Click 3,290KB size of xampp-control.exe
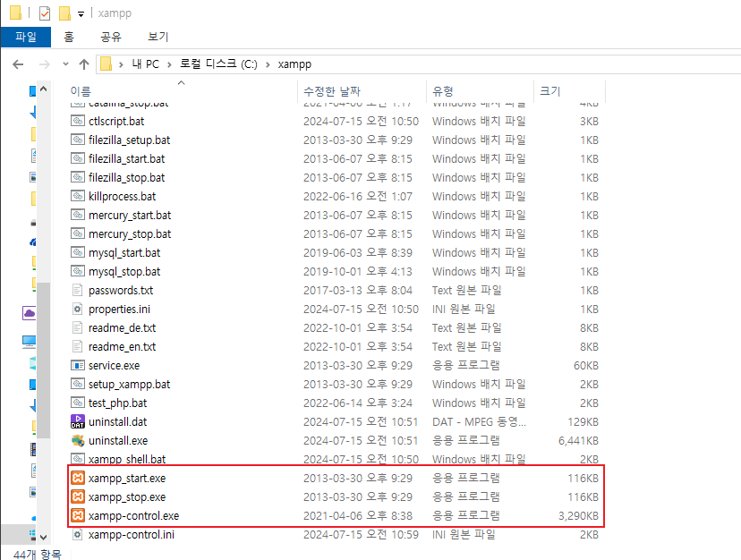Image resolution: width=741 pixels, height=560 pixels. (x=578, y=515)
